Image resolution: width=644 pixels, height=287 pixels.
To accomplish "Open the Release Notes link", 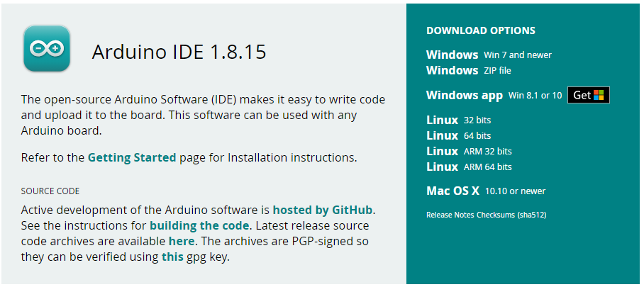I will click(450, 215).
